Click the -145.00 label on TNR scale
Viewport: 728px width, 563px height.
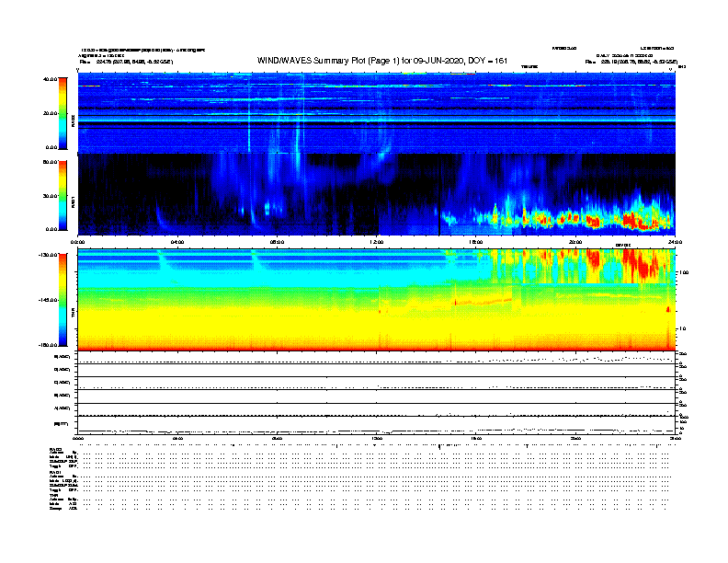(48, 300)
